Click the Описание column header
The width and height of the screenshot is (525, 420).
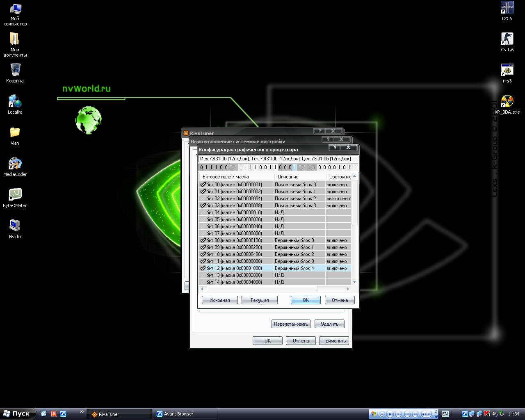(300, 177)
